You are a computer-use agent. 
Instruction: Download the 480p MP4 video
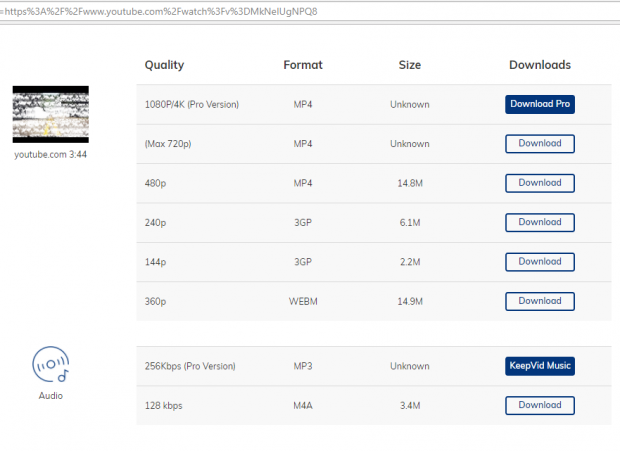pos(540,183)
